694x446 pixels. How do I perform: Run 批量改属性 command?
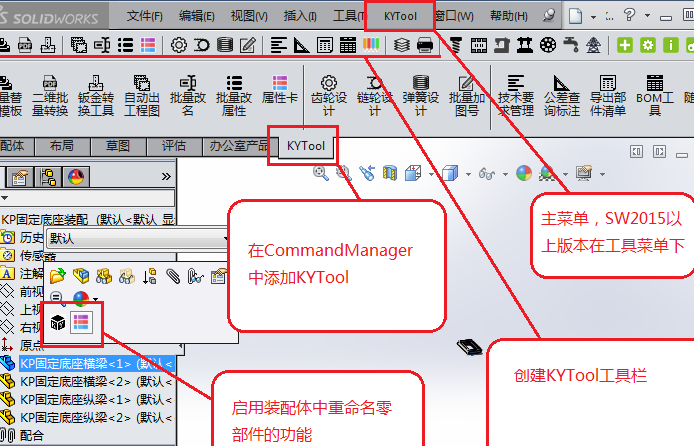pos(234,96)
